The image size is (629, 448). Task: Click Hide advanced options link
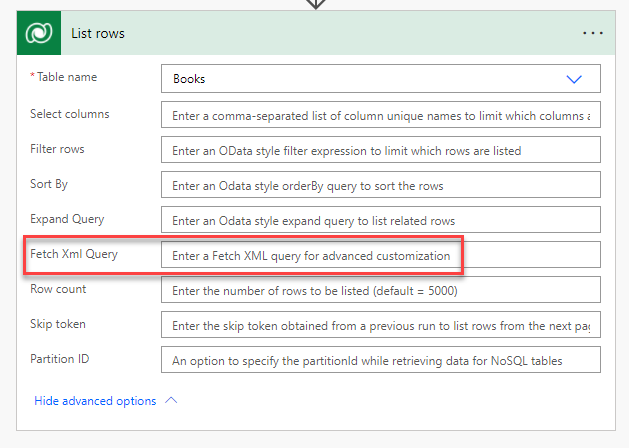(x=95, y=401)
